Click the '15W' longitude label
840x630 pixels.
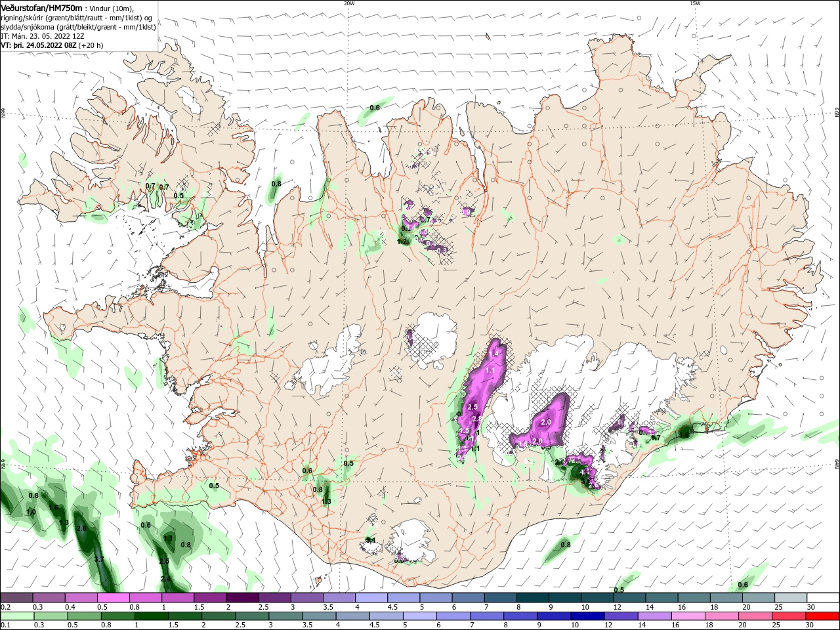tap(695, 3)
